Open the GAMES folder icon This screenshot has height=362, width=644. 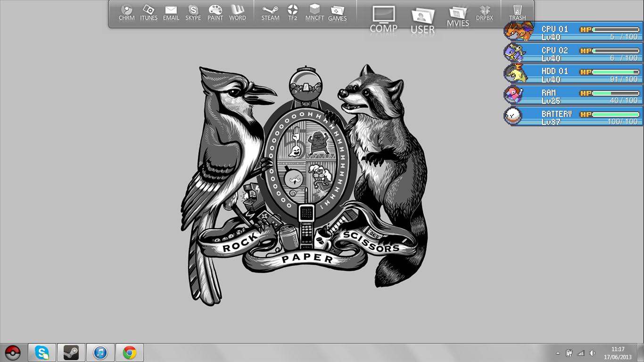click(x=338, y=14)
